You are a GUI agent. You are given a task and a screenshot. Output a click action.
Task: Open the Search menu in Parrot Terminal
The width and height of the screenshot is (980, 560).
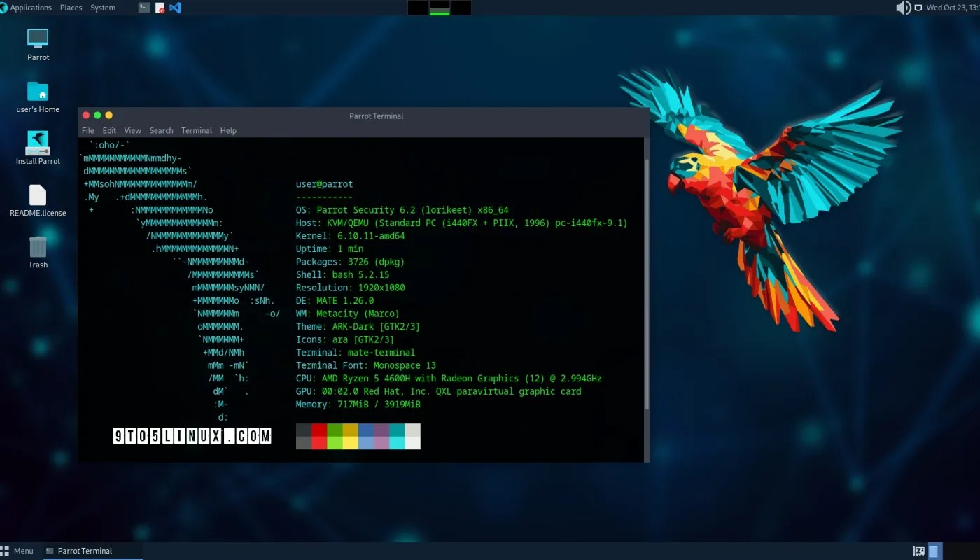[161, 130]
